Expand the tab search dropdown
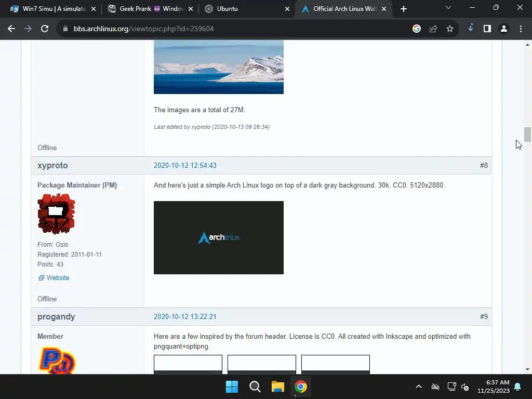 [x=448, y=7]
